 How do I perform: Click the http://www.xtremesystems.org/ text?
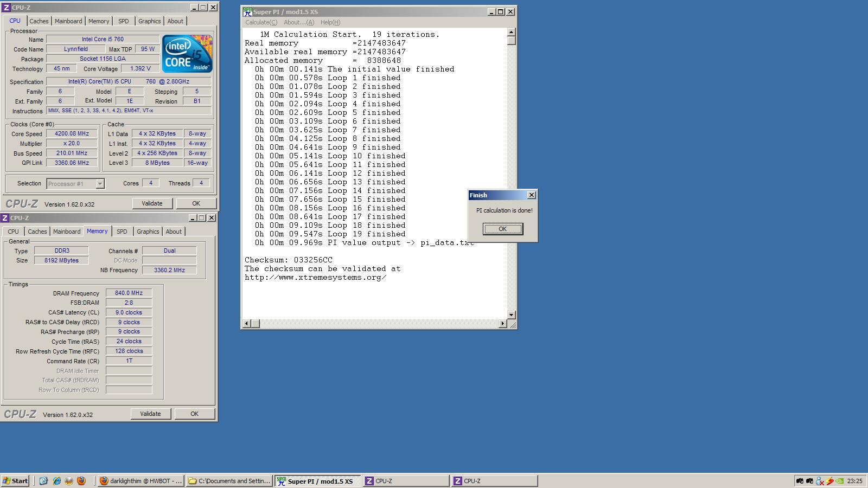coord(315,278)
